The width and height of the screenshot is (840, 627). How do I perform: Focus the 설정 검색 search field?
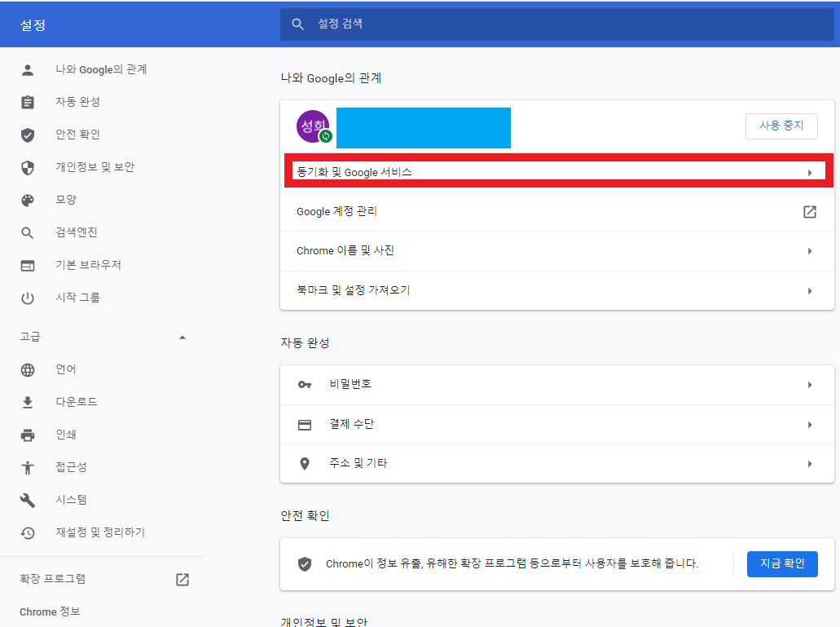(x=556, y=24)
